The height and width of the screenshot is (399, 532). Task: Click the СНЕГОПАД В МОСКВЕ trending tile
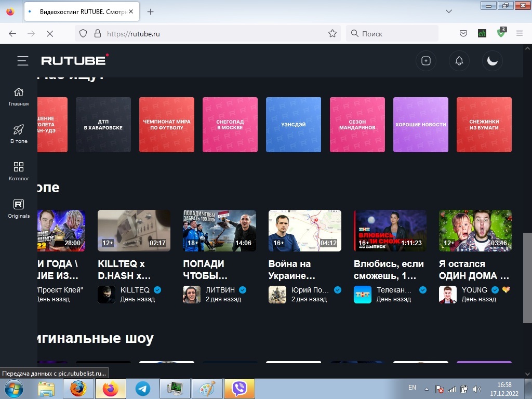click(230, 125)
